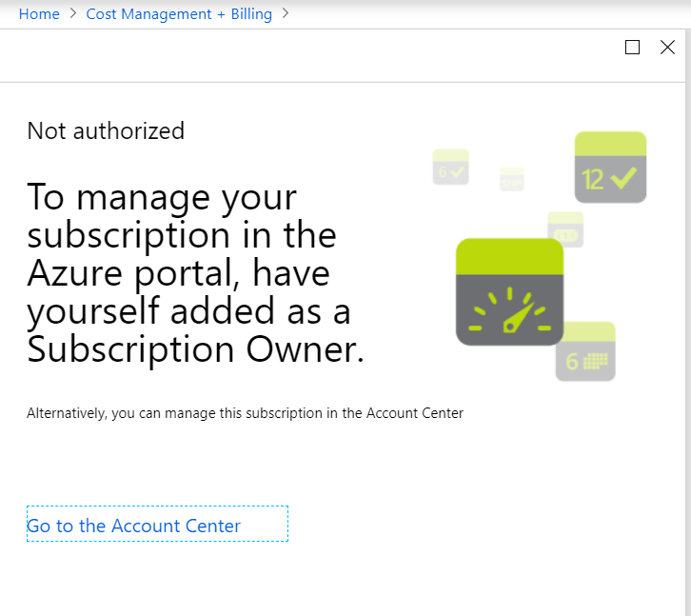The width and height of the screenshot is (691, 616).
Task: Click the "To manage your" heading line
Action: pyautogui.click(x=162, y=197)
